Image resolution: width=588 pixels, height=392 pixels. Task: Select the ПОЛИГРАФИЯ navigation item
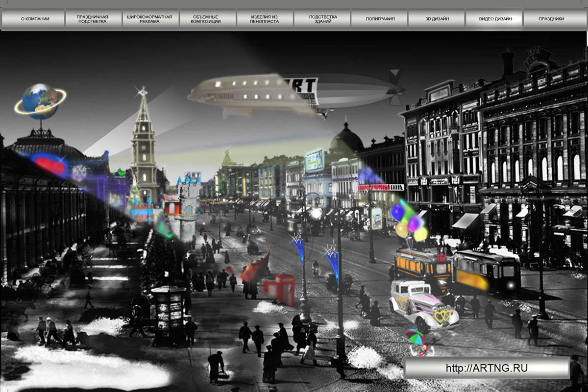coord(379,19)
